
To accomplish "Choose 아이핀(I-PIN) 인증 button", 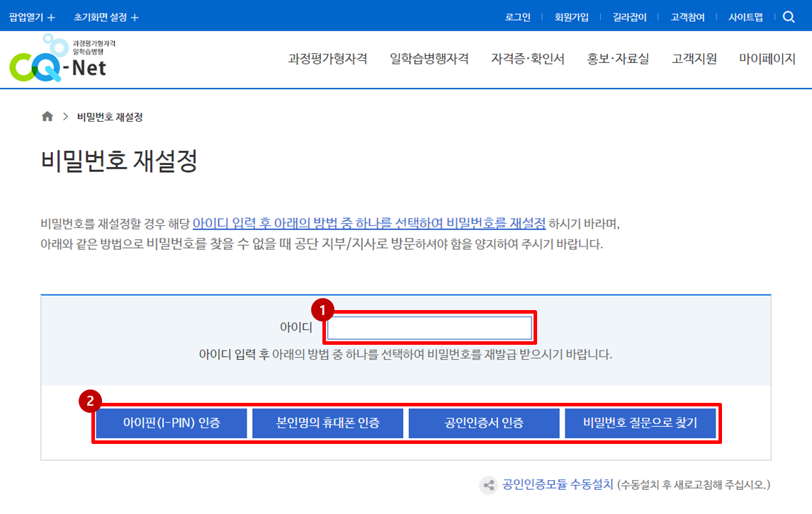I will [x=171, y=423].
